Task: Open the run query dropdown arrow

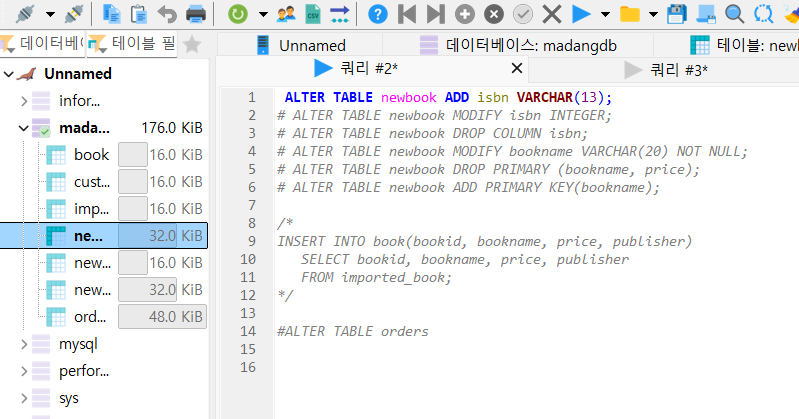Action: (605, 14)
